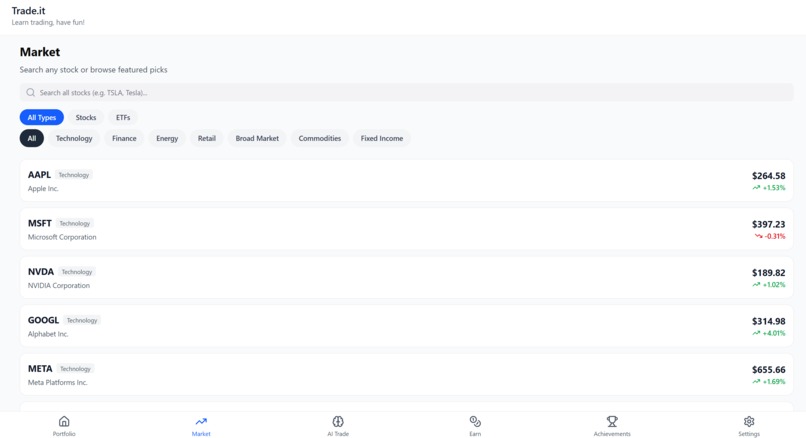
Task: Open the Settings gear icon
Action: point(749,422)
